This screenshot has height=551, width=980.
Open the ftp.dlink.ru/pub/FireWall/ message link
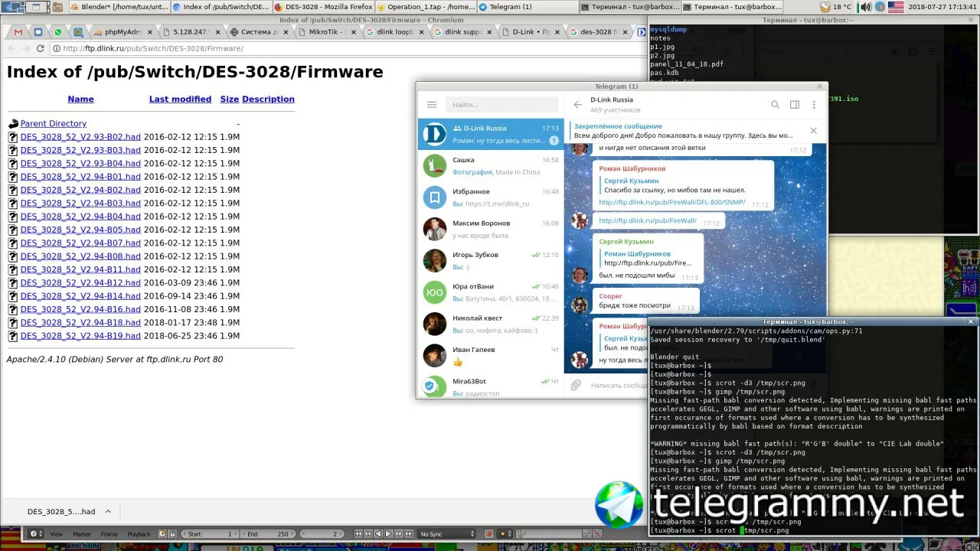(x=648, y=221)
